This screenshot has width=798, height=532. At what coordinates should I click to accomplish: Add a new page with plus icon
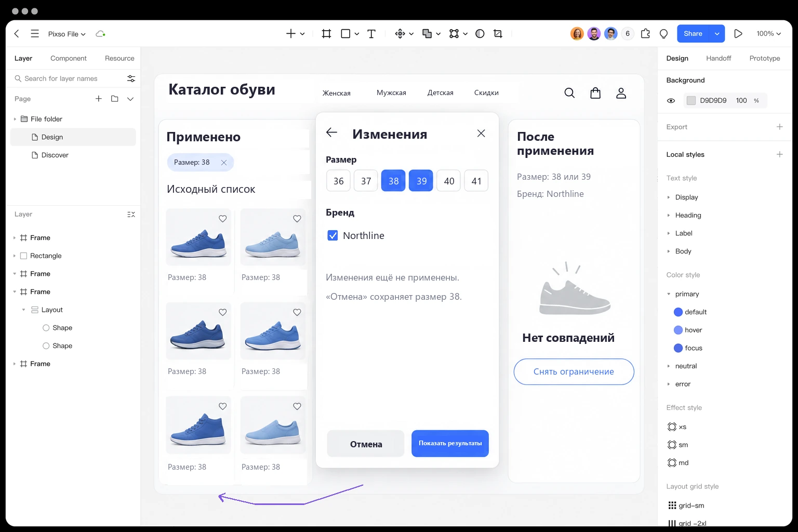99,99
